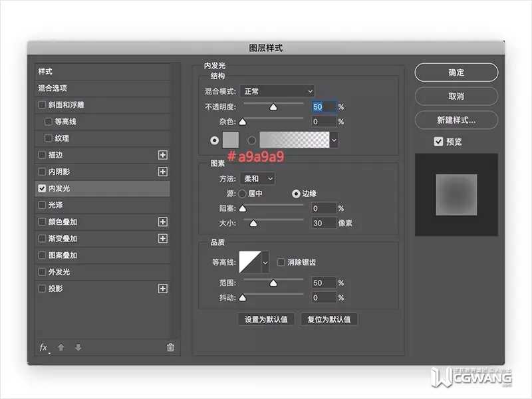The height and width of the screenshot is (399, 532).
Task: Click the 不透明度 value field showing 50
Action: point(324,107)
